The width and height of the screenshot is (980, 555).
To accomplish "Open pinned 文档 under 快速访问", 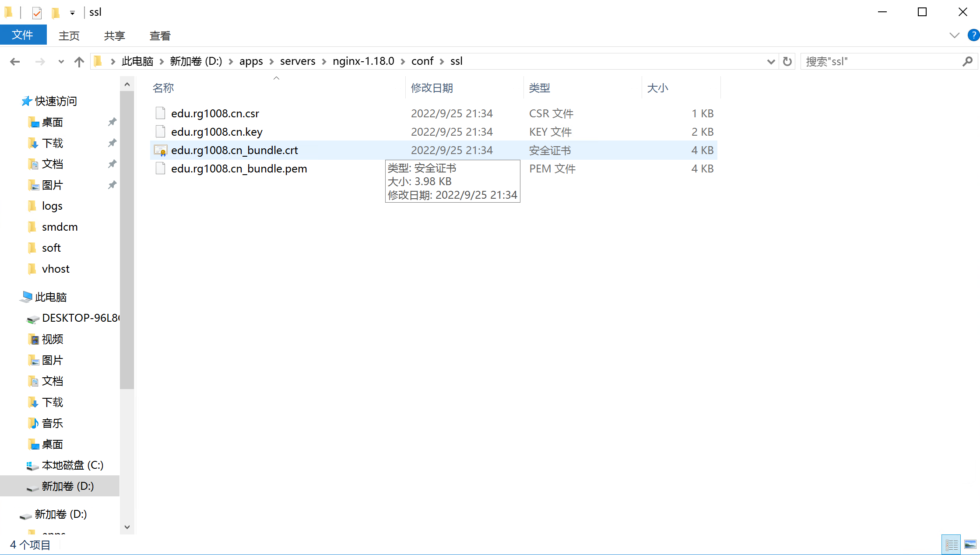I will point(52,164).
